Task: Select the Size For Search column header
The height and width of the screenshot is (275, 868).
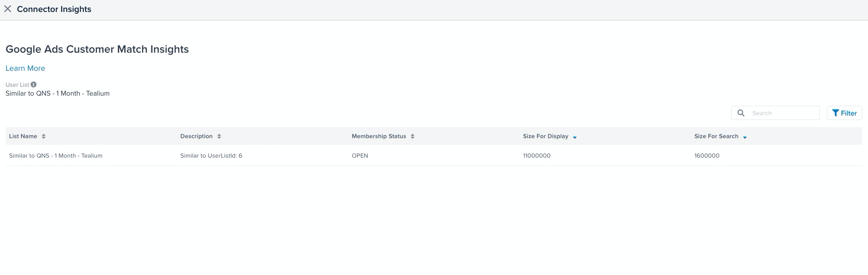Action: [716, 136]
